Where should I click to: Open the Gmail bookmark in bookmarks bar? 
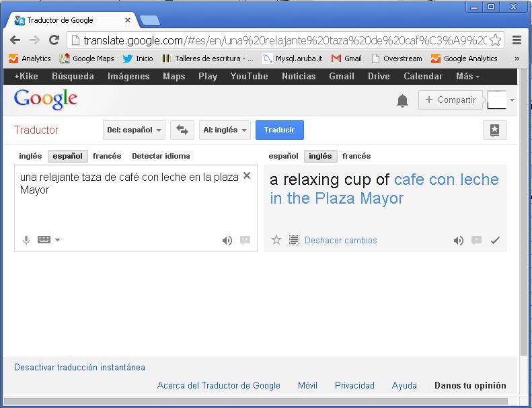(346, 58)
